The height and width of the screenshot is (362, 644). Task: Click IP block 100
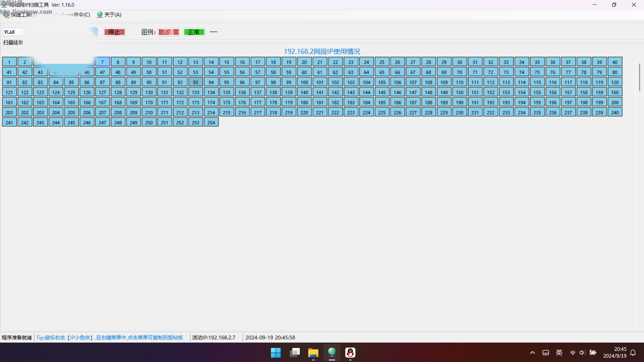pos(304,82)
